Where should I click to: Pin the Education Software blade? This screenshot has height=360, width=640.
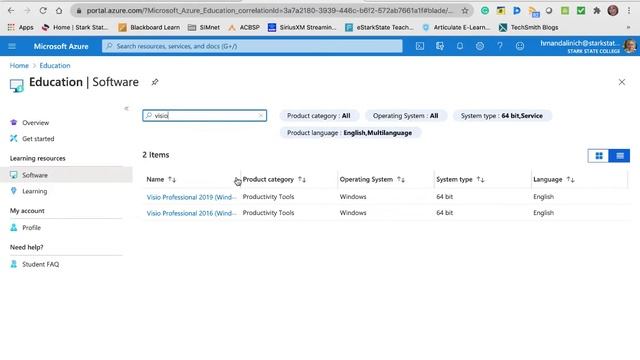(x=155, y=82)
